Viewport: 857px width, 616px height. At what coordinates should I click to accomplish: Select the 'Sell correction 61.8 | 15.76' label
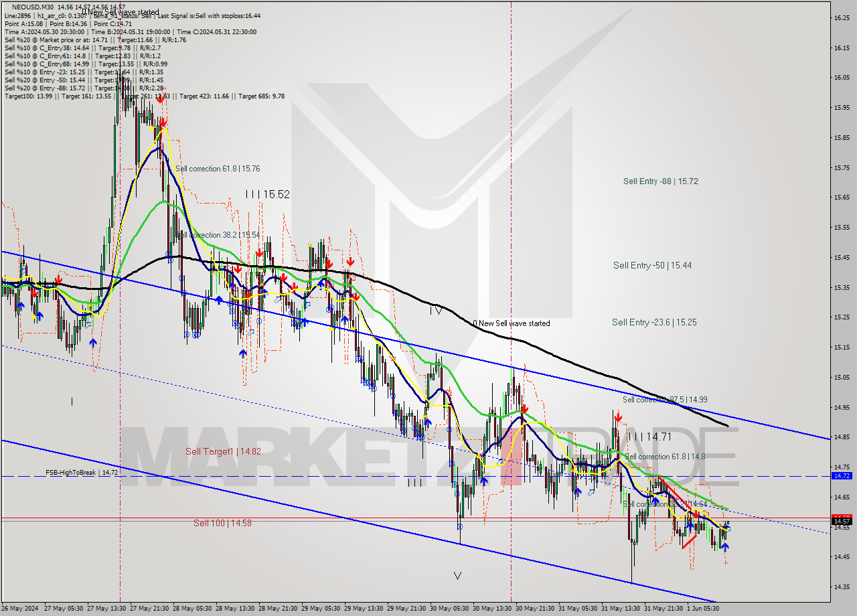coord(218,169)
